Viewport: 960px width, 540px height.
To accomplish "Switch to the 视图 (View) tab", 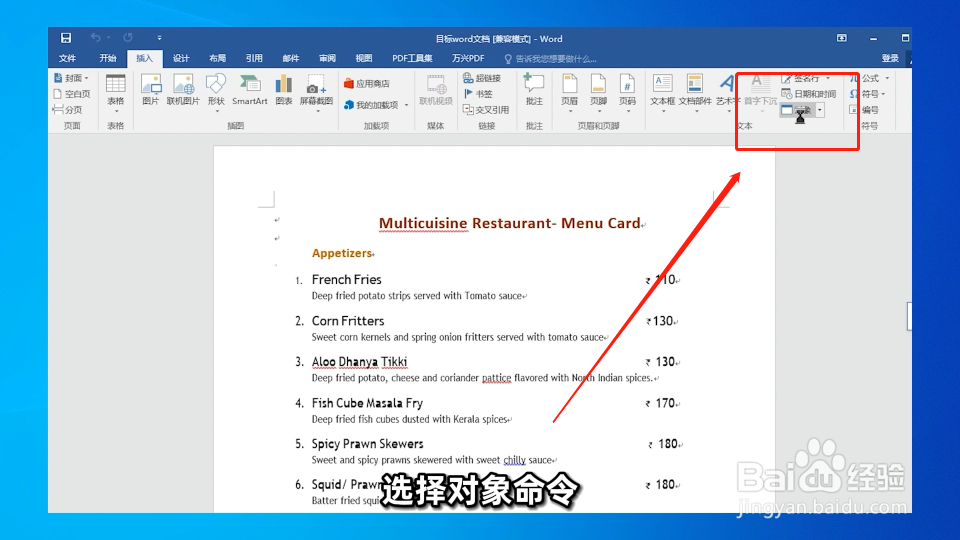I will [x=364, y=58].
